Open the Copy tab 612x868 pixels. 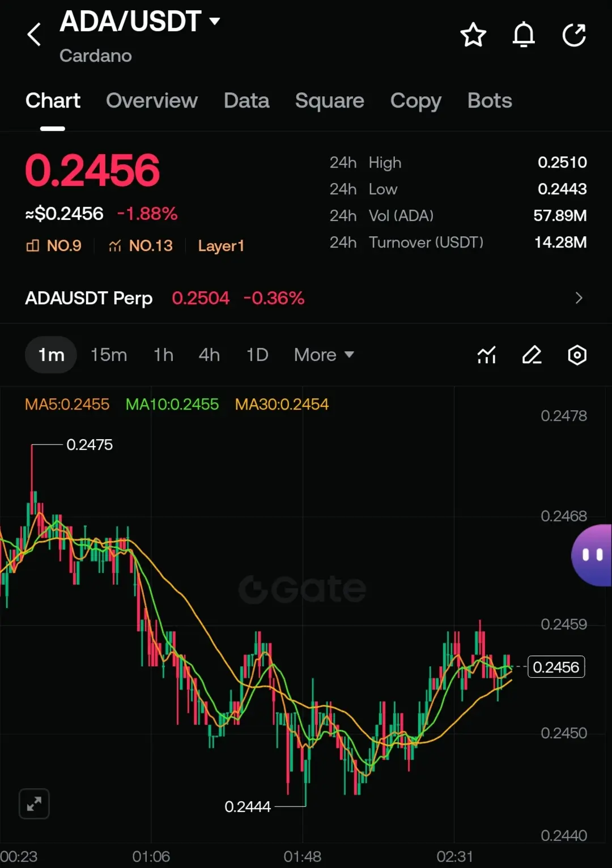pyautogui.click(x=416, y=101)
